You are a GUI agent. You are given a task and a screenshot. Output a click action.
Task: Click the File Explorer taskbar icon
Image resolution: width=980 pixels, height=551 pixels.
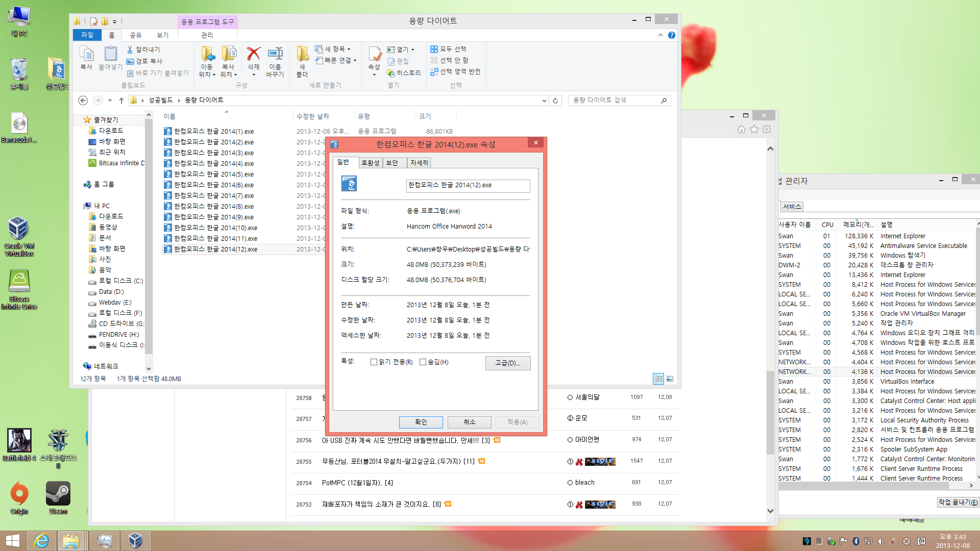point(71,540)
